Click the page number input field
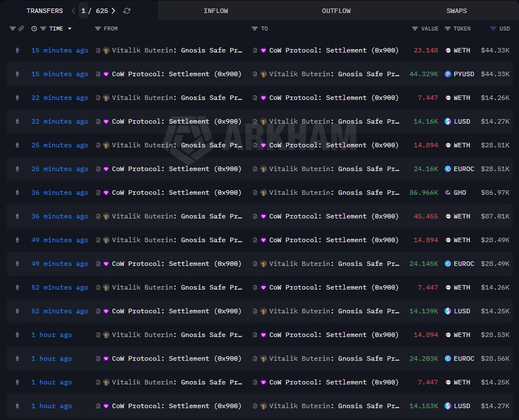 (83, 11)
